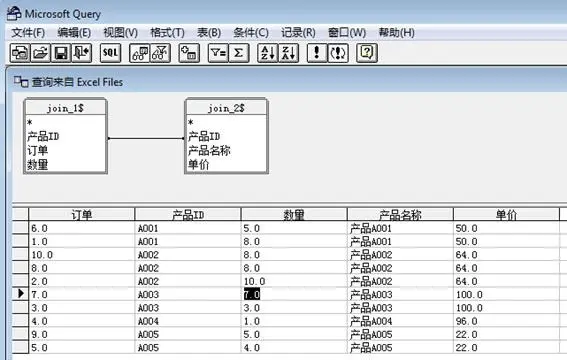Select the row selector for order 6.0
This screenshot has width=567, height=360.
[20, 228]
